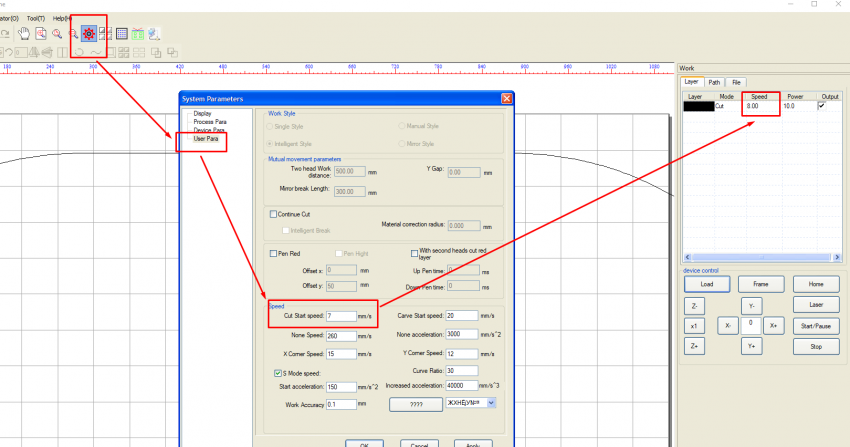Screen dimensions: 850x447
Task: Open the language dropdown next to ???? button
Action: click(x=491, y=403)
